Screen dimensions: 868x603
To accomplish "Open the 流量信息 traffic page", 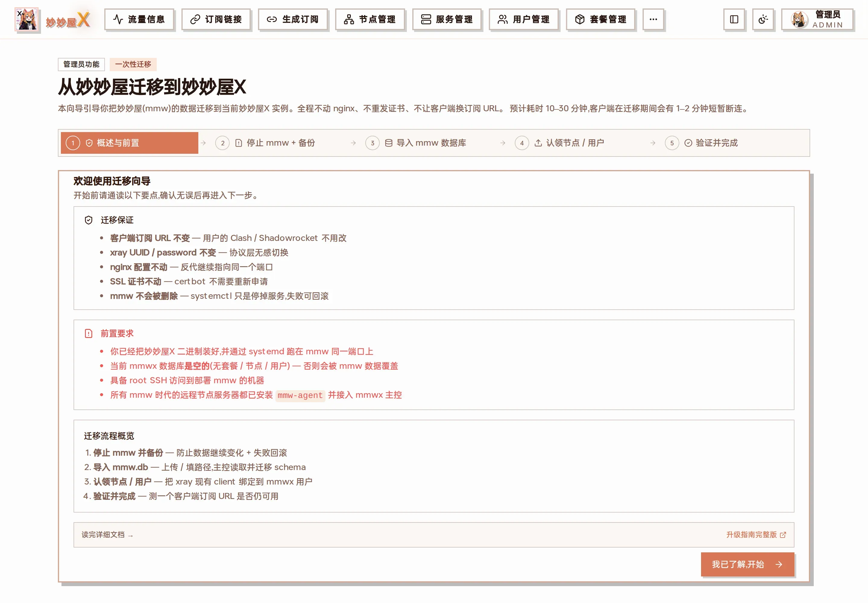I will point(139,19).
